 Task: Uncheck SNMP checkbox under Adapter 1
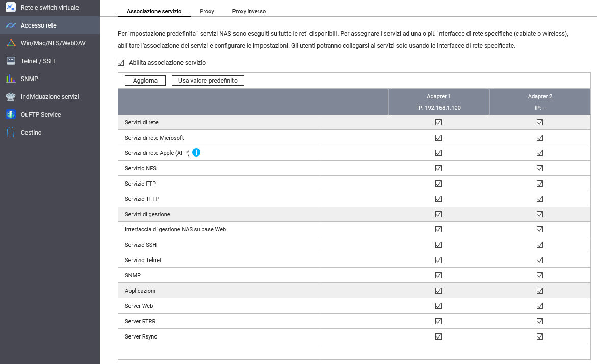pyautogui.click(x=438, y=275)
